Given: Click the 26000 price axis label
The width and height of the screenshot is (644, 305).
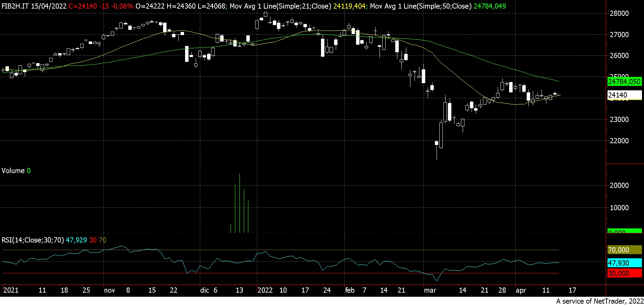Looking at the screenshot, I should [x=619, y=56].
